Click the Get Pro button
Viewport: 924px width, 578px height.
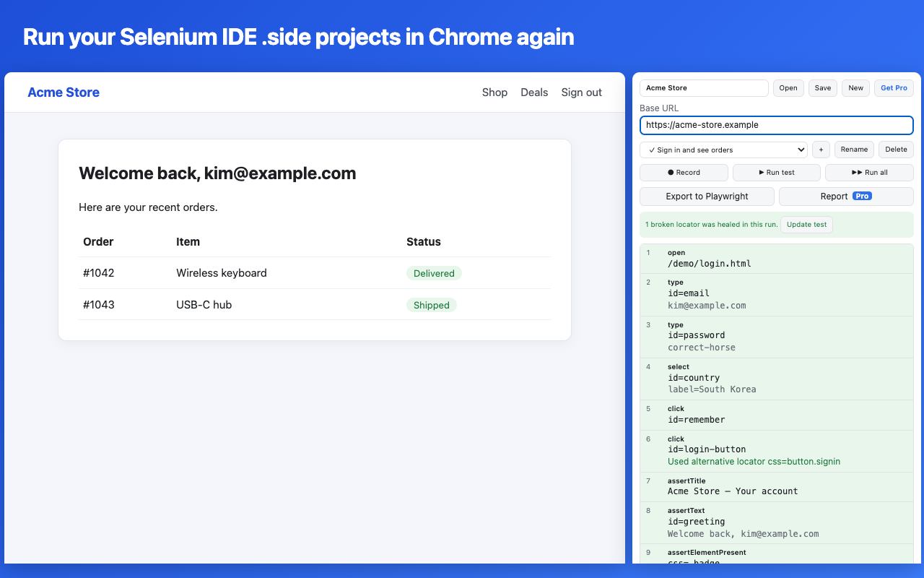894,88
